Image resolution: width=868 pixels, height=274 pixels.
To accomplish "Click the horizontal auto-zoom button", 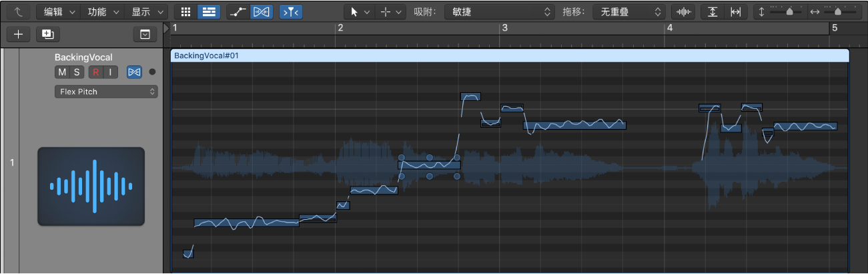I will coord(735,11).
